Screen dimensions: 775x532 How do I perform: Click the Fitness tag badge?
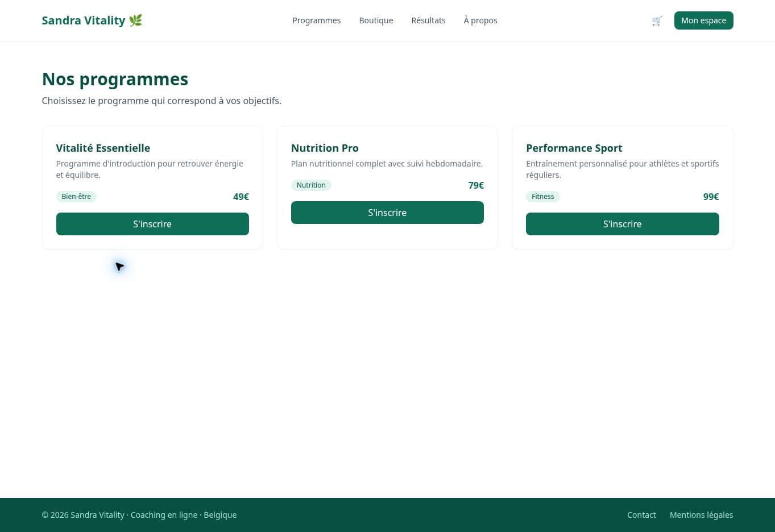[x=542, y=197]
